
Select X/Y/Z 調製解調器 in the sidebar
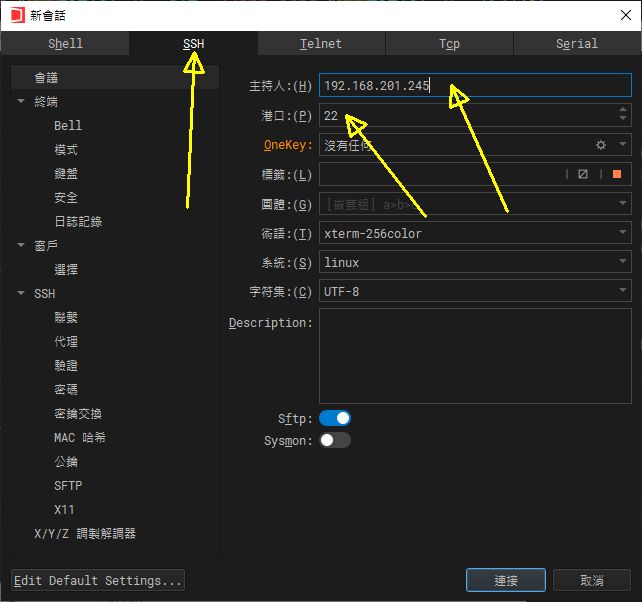[x=85, y=534]
